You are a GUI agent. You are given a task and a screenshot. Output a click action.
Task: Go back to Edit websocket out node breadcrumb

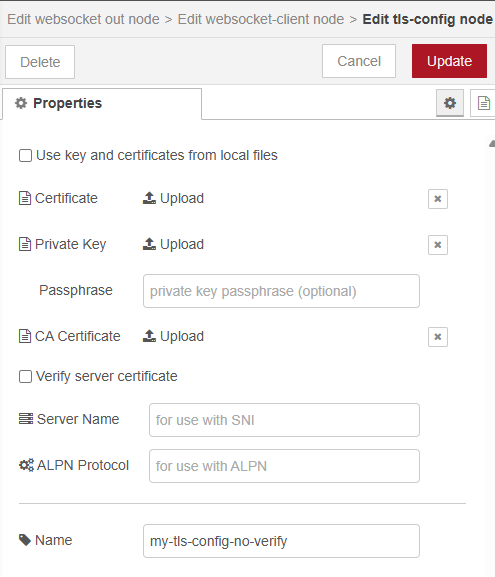(84, 19)
